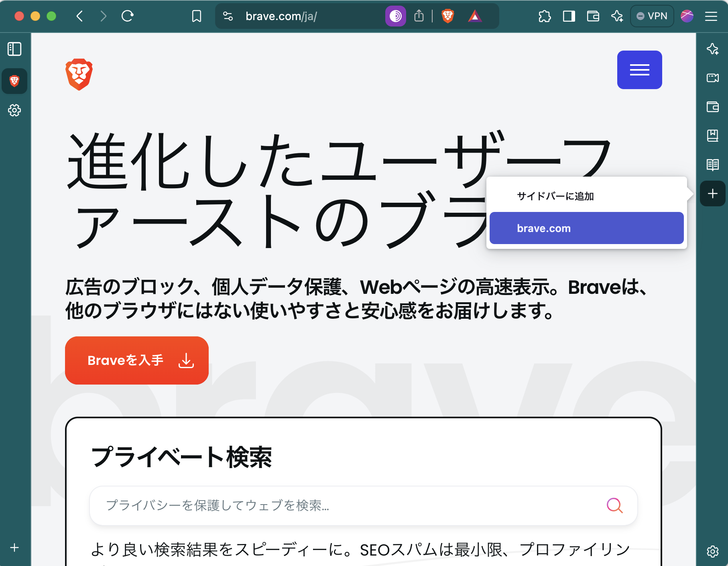Choose brave.com in the add-to-sidebar popup
The height and width of the screenshot is (566, 728).
587,228
